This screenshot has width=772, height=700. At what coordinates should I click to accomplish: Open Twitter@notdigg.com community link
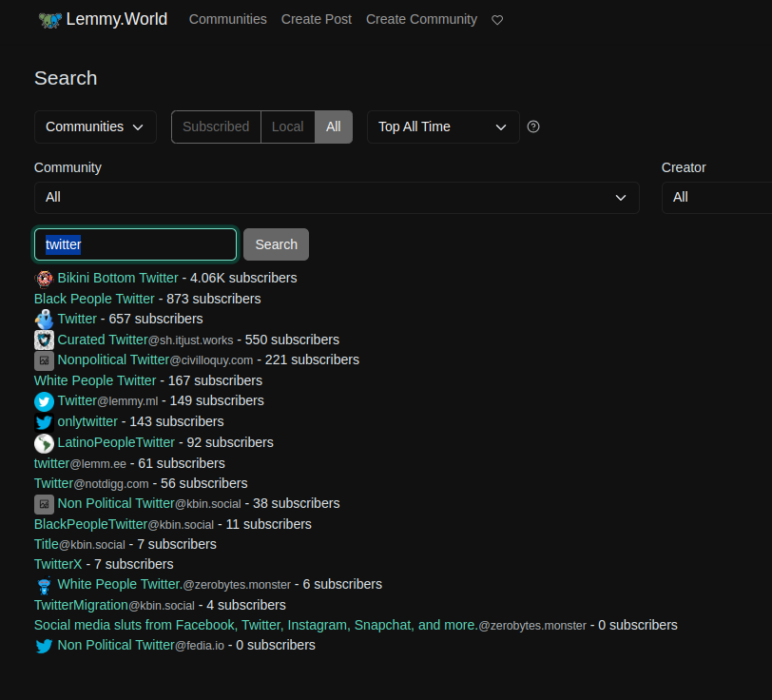91,483
